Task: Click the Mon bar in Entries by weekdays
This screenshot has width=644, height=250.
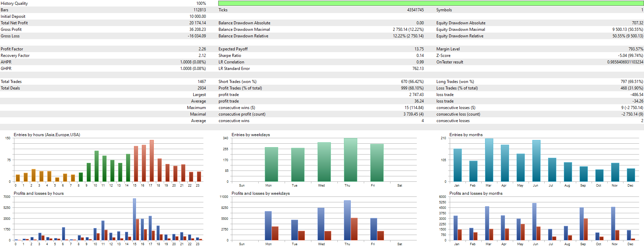Action: (271, 164)
